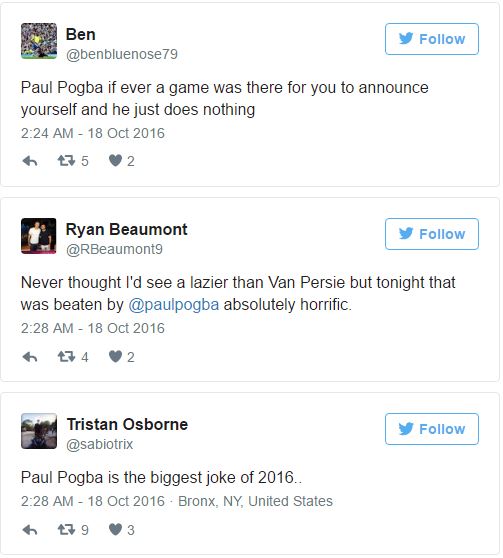Open the @paulpogba mention link
503x558 pixels.
(x=173, y=305)
